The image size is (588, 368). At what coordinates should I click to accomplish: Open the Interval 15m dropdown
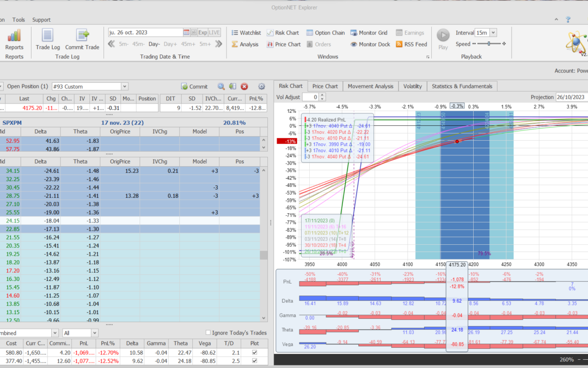click(493, 33)
